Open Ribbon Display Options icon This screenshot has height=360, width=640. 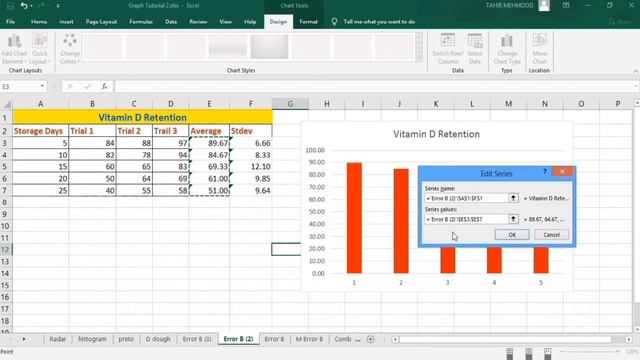click(566, 6)
